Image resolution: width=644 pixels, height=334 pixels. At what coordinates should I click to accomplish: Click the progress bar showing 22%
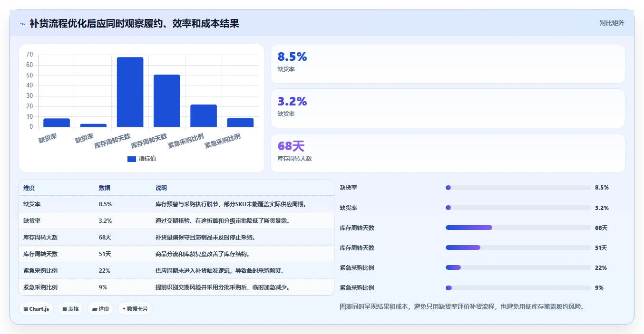[518, 267]
